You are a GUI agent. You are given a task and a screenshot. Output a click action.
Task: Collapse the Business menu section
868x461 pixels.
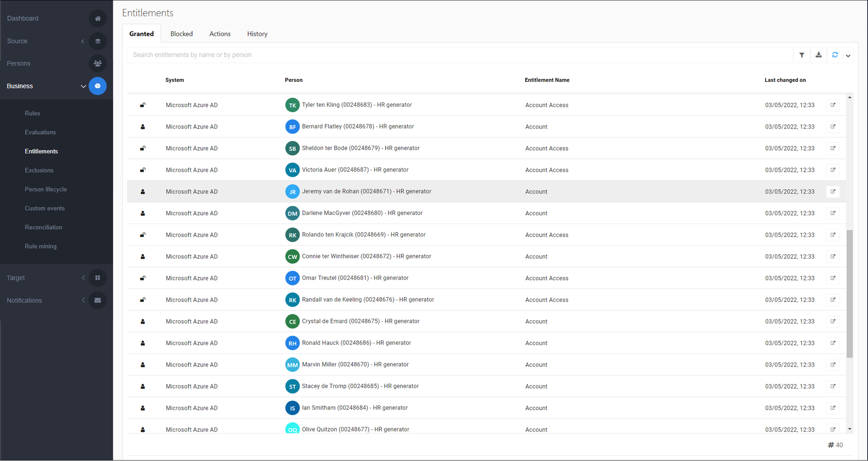pos(83,86)
